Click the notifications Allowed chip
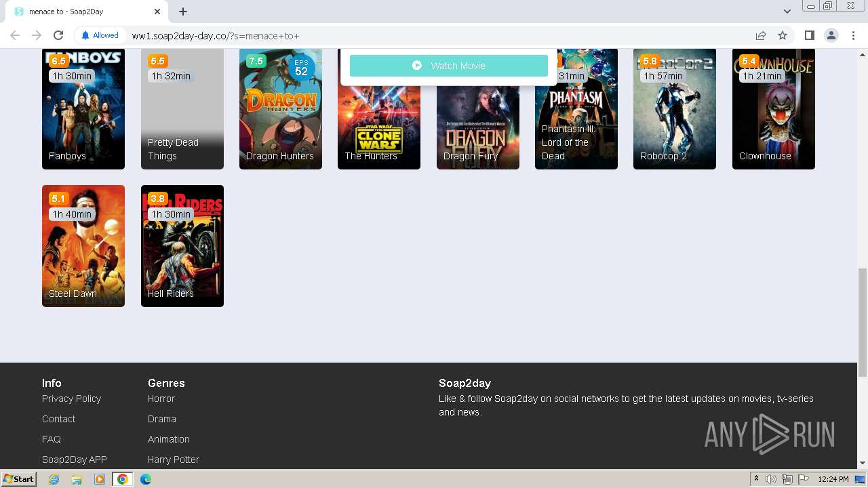This screenshot has width=868, height=488. click(x=100, y=35)
